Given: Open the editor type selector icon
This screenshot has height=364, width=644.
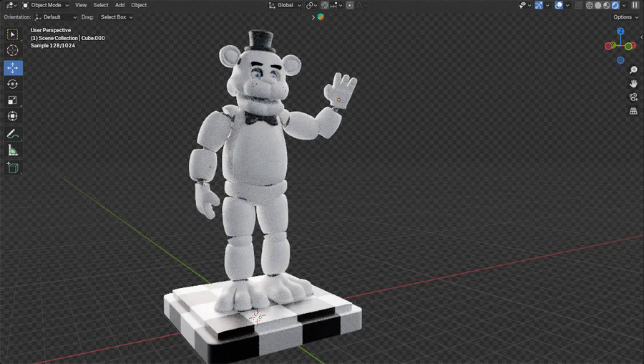Looking at the screenshot, I should (x=9, y=5).
